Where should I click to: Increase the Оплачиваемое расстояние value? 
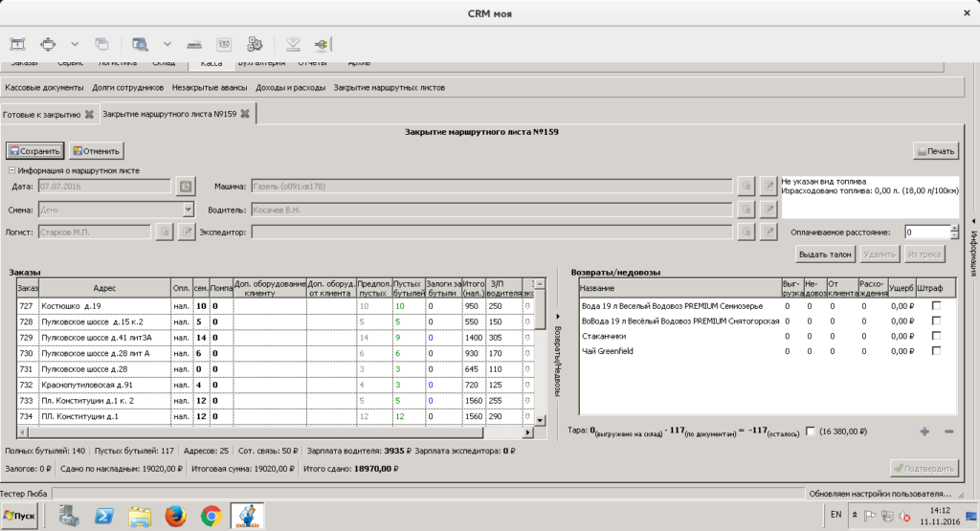pos(954,228)
